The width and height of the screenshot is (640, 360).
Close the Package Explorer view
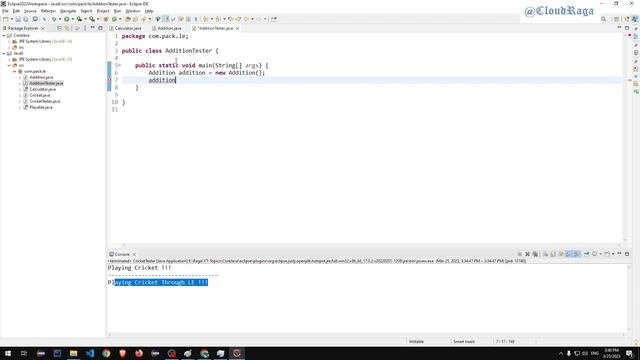point(43,28)
